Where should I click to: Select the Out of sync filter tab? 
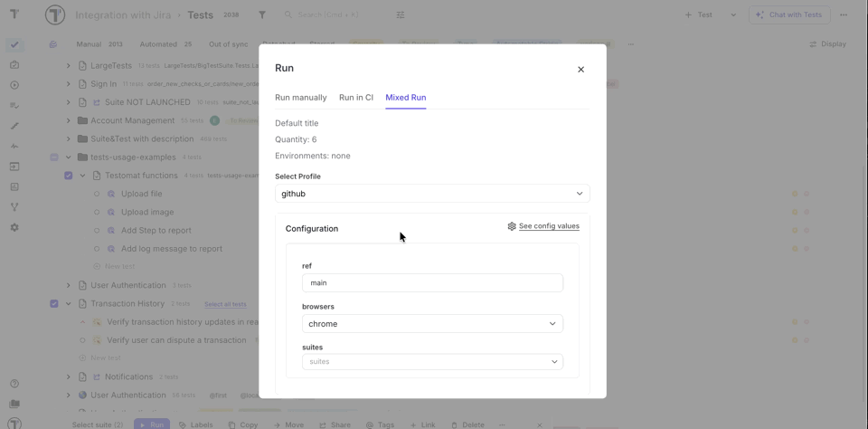click(228, 44)
